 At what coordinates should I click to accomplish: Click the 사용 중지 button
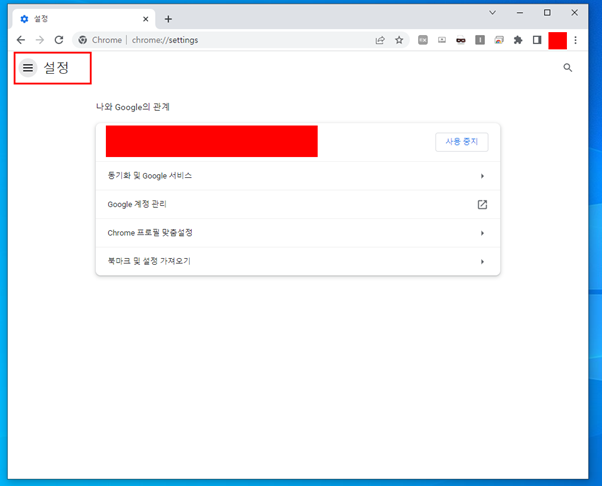click(461, 142)
